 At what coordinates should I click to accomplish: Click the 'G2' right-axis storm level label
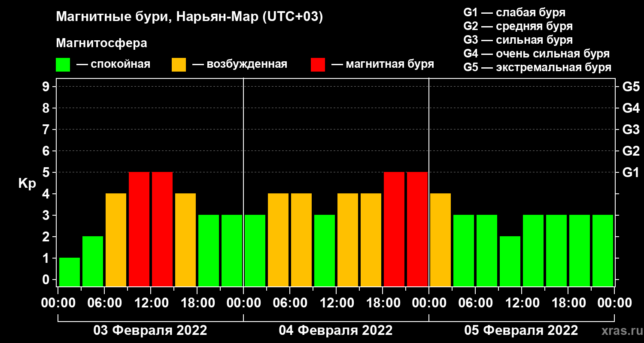pos(631,151)
